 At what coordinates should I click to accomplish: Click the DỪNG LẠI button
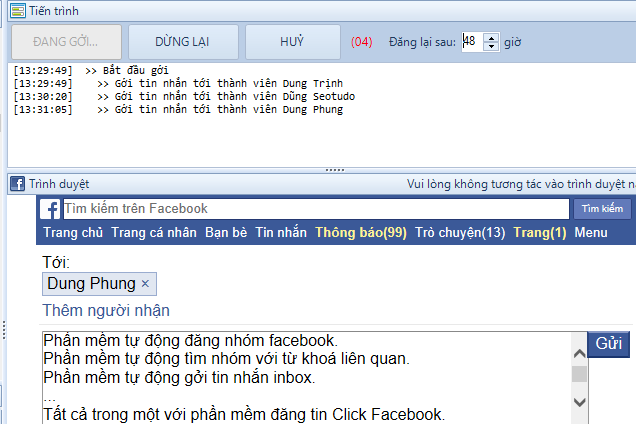(183, 42)
